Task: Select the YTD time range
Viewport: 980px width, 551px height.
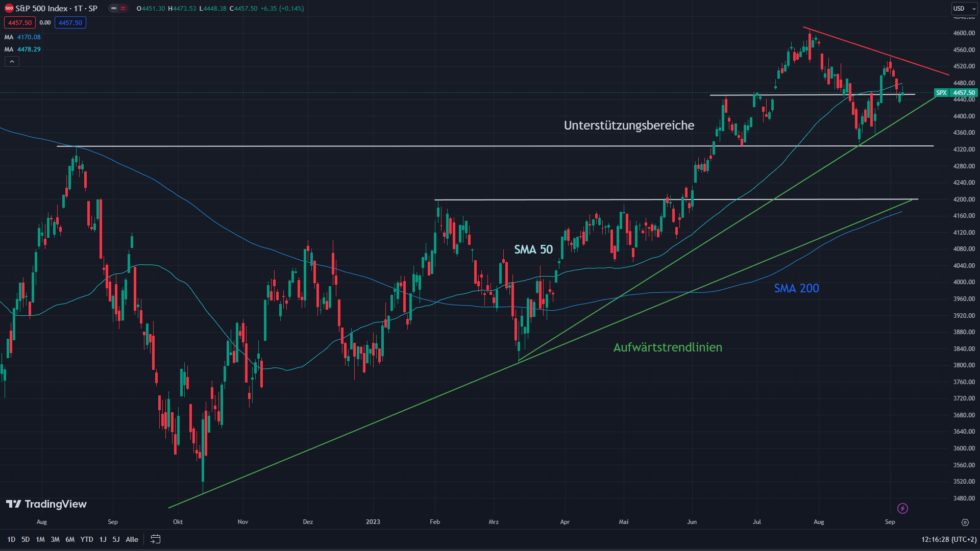Action: point(87,539)
